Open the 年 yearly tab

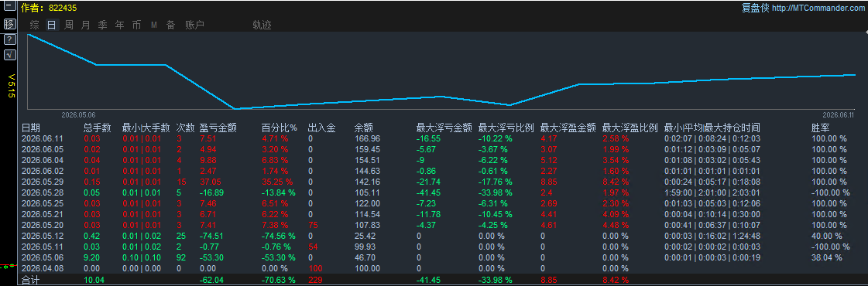(x=119, y=25)
